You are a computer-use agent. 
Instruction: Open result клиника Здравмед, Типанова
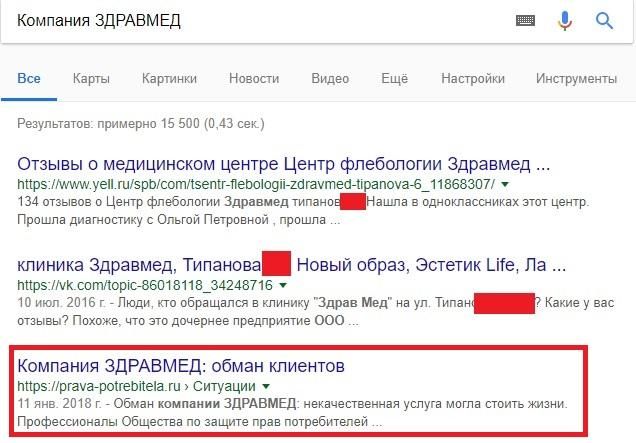pos(291,265)
